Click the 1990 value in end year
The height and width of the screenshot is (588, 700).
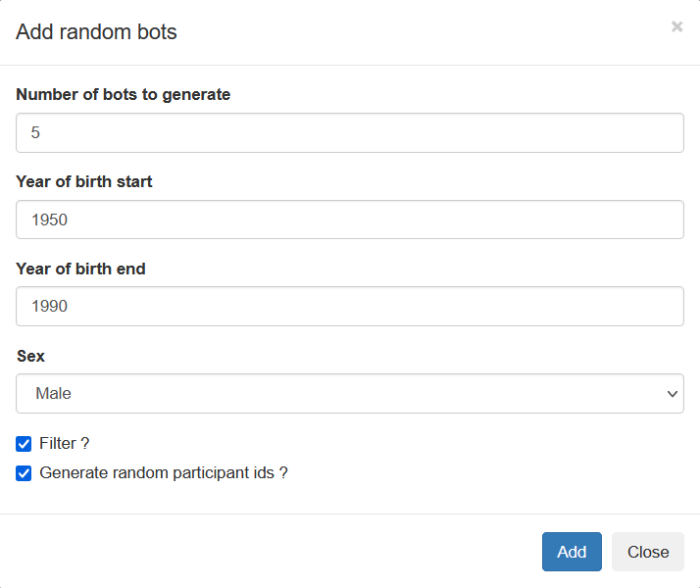[49, 306]
